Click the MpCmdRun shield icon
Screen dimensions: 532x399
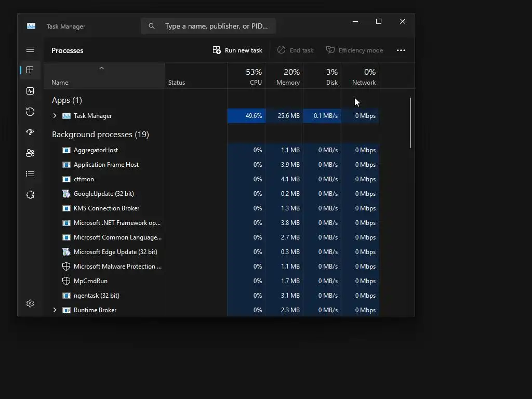66,281
